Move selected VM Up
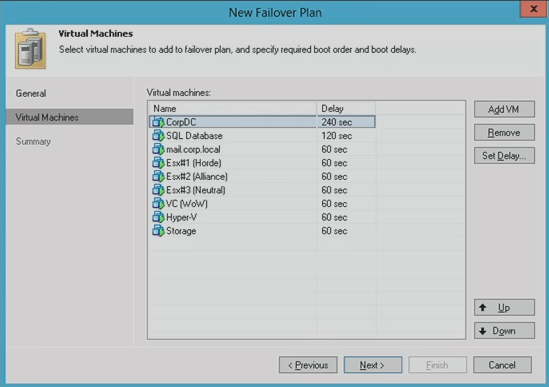Viewport: 549px width, 387px height. pos(504,307)
